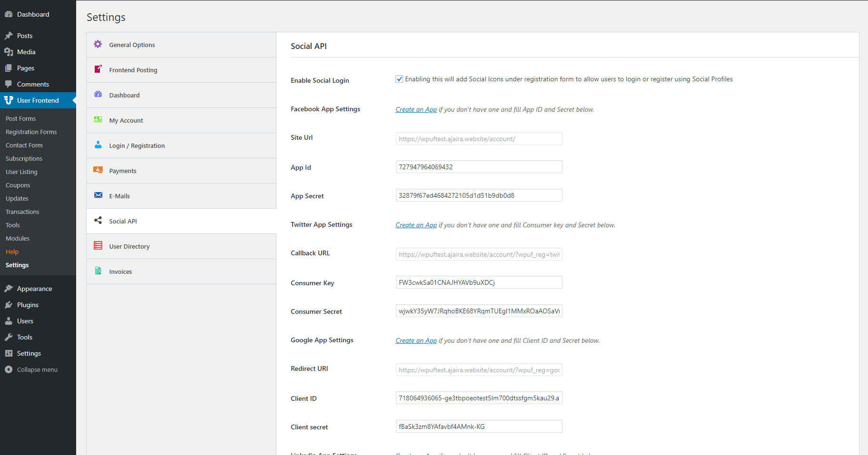Click the Twitter Consumer Key field
868x455 pixels.
pyautogui.click(x=479, y=282)
